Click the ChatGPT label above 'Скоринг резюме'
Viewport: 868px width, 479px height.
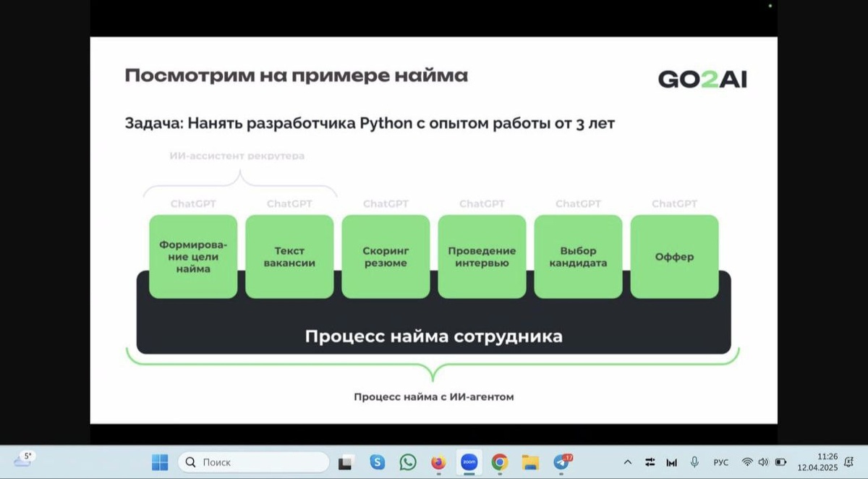pyautogui.click(x=386, y=204)
